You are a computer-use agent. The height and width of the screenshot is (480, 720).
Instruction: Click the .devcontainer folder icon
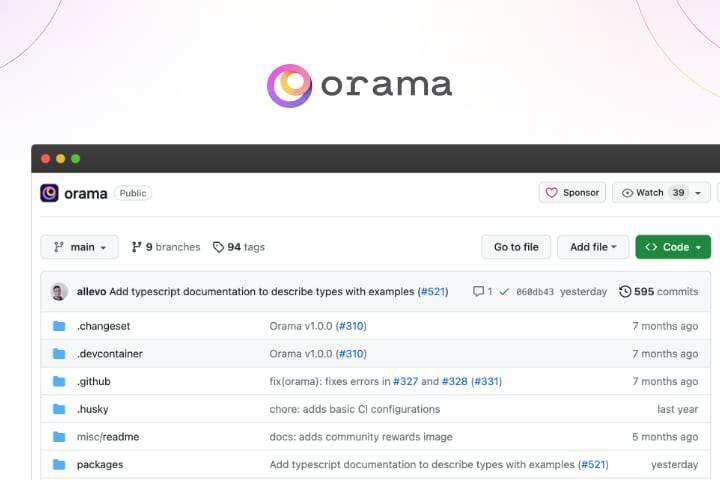point(59,354)
